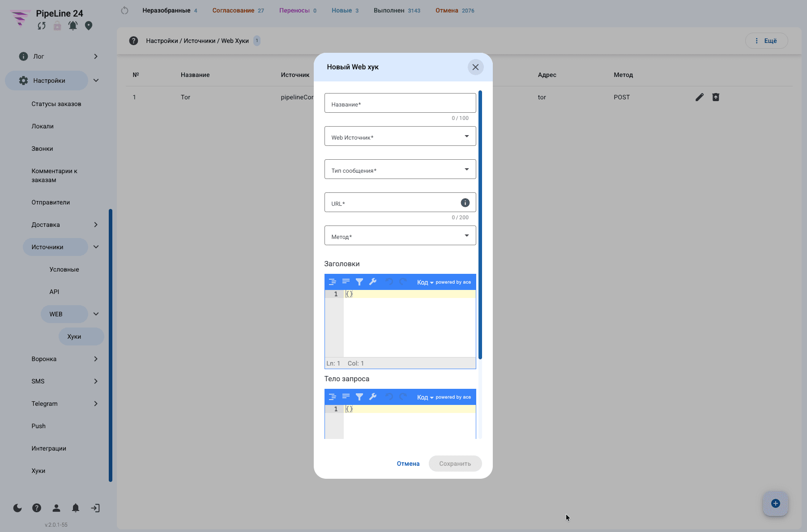Screen dimensions: 807x532
Task: Focus the Название input field
Action: coord(400,103)
